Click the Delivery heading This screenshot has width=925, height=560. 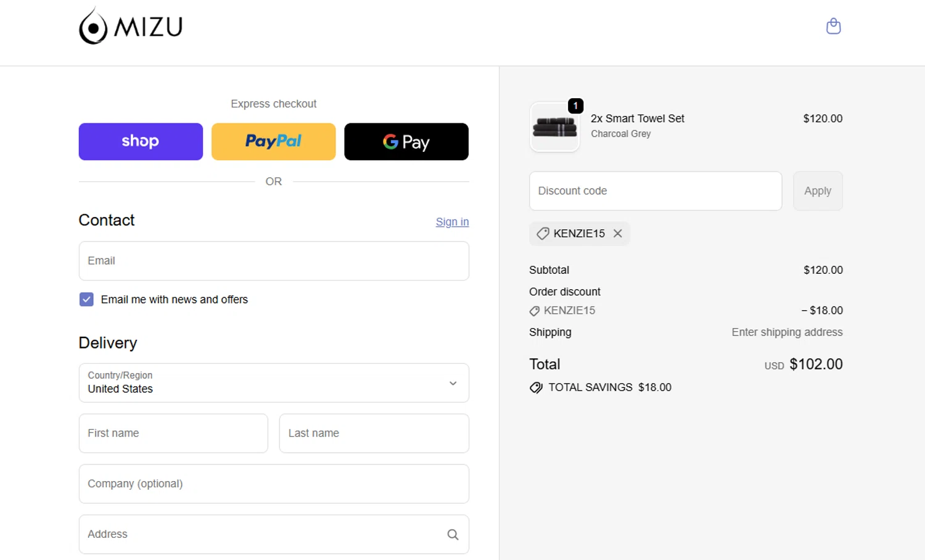tap(108, 343)
